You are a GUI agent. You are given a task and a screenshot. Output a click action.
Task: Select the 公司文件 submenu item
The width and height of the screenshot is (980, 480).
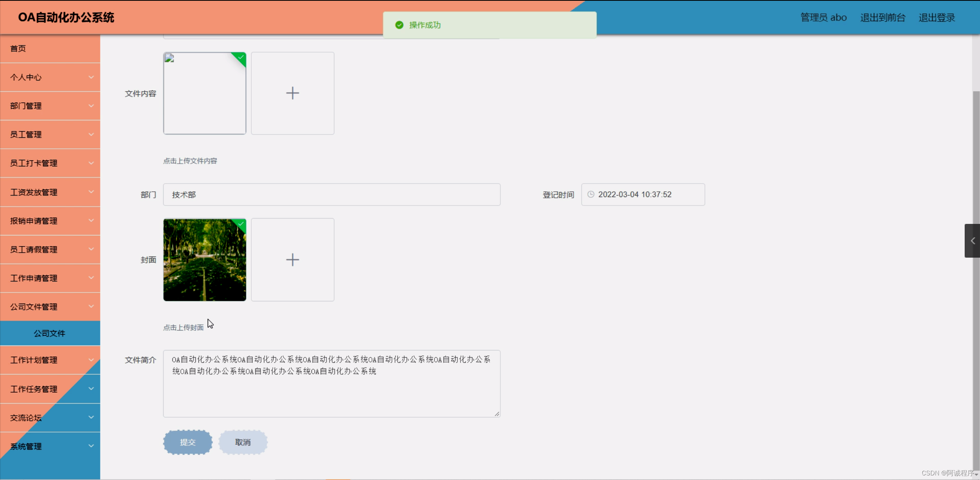click(50, 333)
